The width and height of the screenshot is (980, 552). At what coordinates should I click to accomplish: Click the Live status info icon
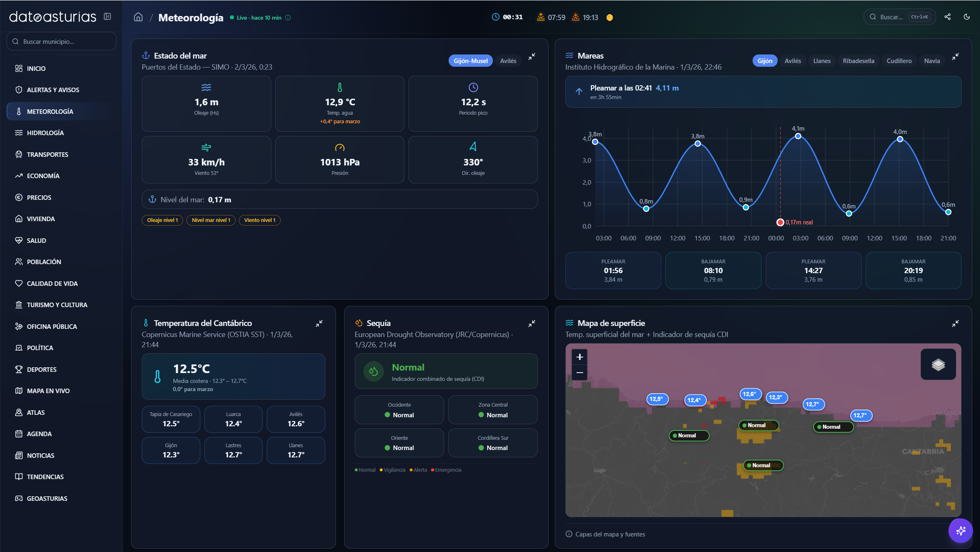click(x=288, y=18)
